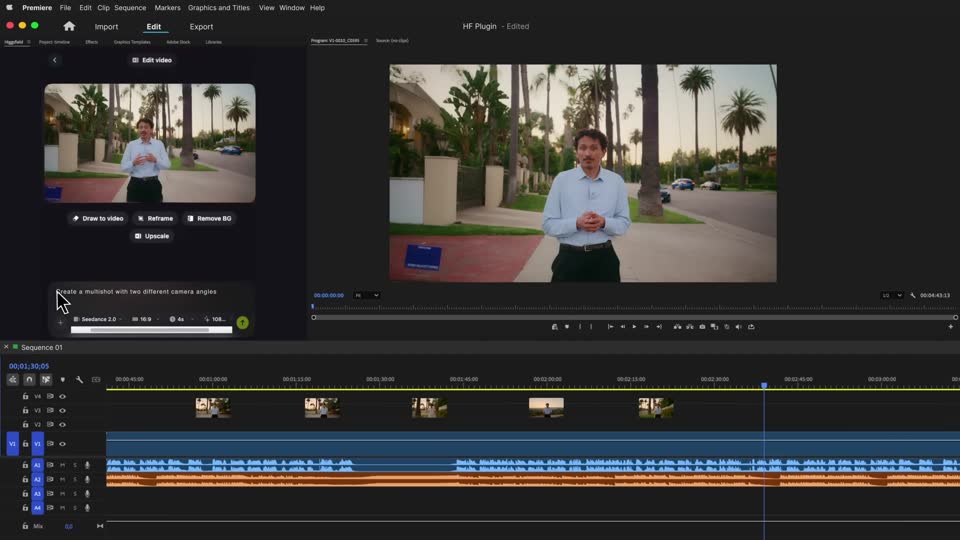Click the Lift button in program monitor

pos(677,327)
